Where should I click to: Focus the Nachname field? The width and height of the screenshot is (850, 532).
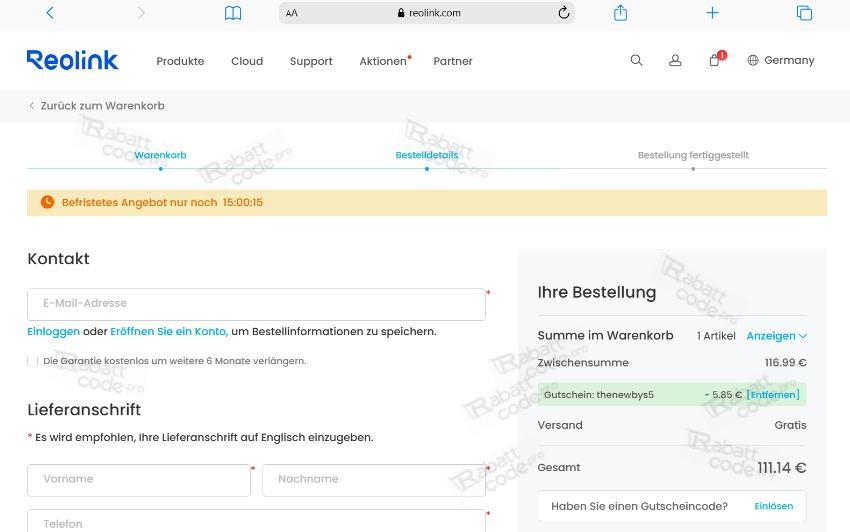pos(374,480)
